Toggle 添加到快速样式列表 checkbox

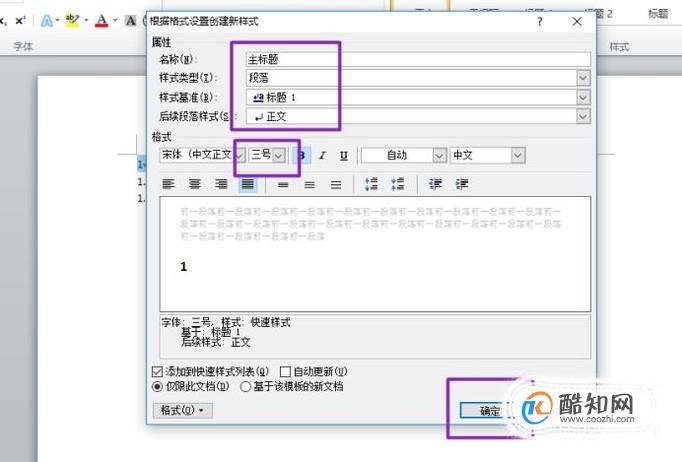click(157, 372)
